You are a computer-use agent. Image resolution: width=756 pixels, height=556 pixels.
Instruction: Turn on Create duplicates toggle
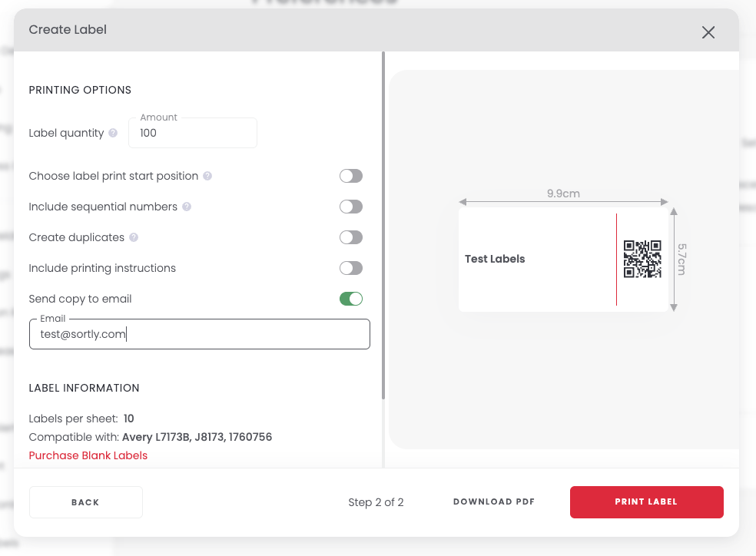pos(351,237)
